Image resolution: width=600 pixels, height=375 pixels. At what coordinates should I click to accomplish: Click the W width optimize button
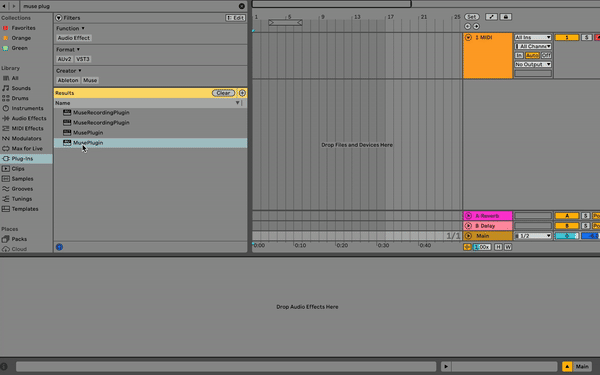(508, 247)
